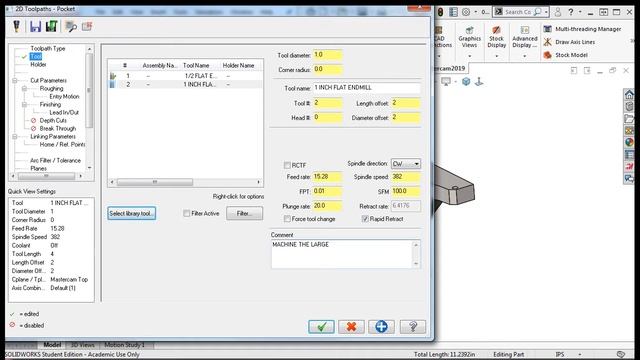Select Depth Cuts in the tree
The width and height of the screenshot is (640, 360).
[x=53, y=120]
